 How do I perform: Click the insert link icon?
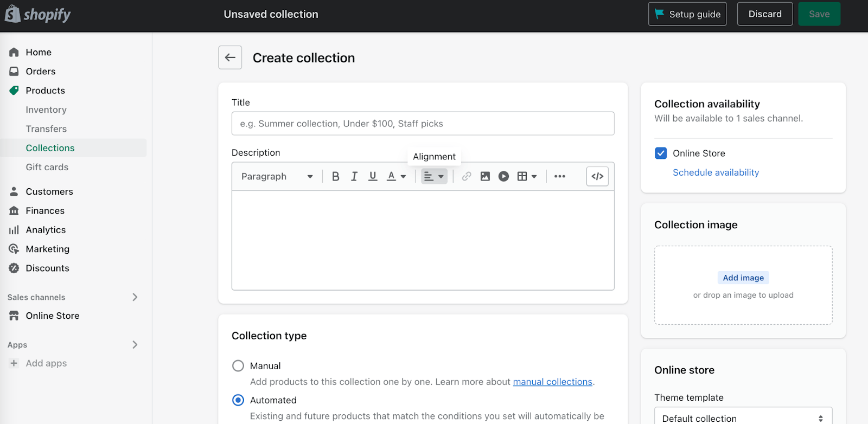click(x=467, y=176)
